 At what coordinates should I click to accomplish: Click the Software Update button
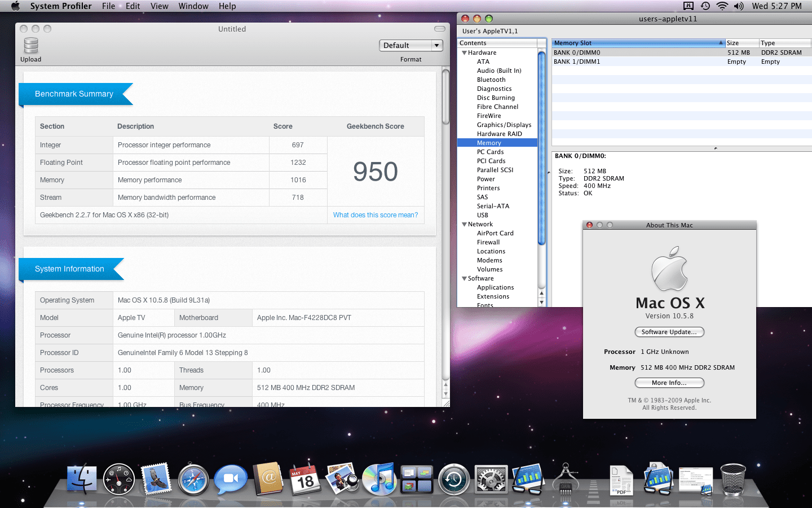[x=669, y=332]
